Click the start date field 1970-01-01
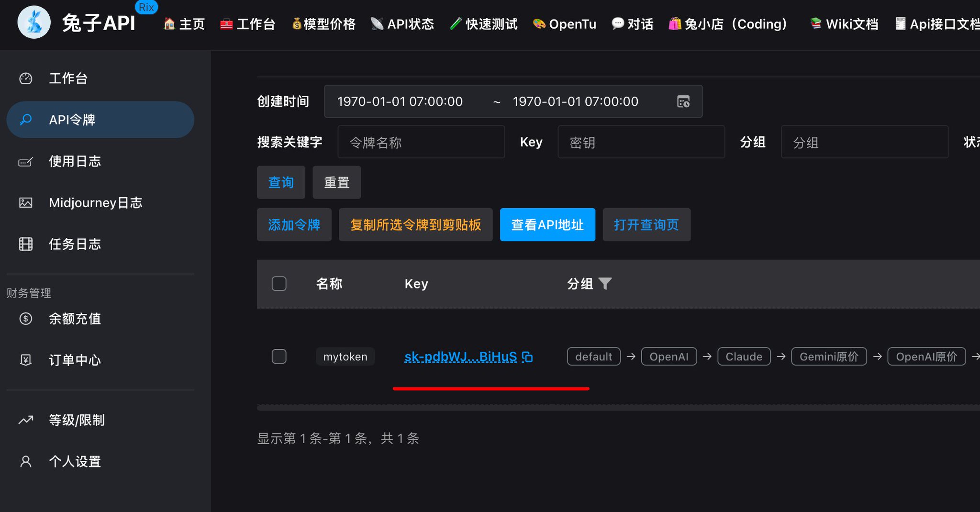980x512 pixels. pyautogui.click(x=400, y=101)
